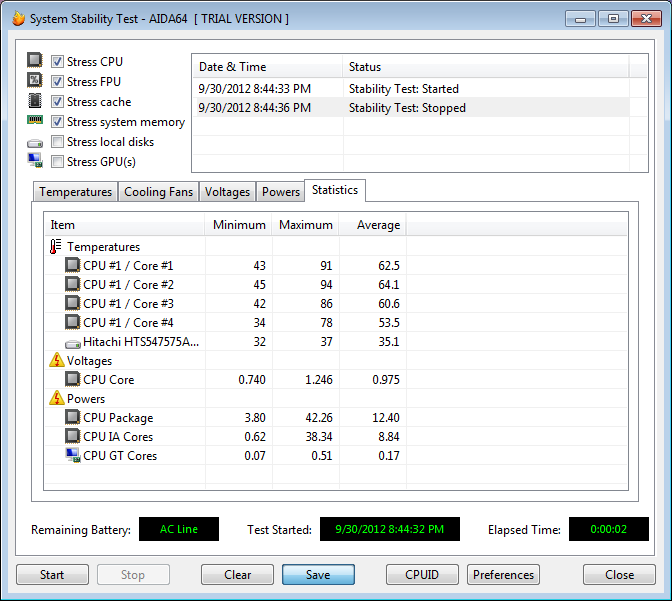Click the monitor icon beside Stress GPU(s)
The image size is (672, 601).
click(35, 160)
